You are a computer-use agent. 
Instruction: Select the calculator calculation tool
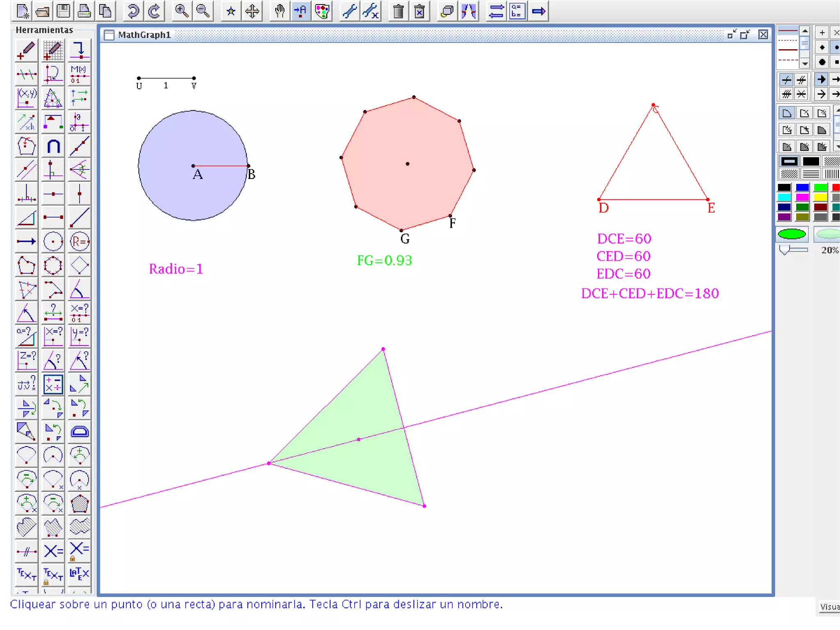[x=53, y=384]
